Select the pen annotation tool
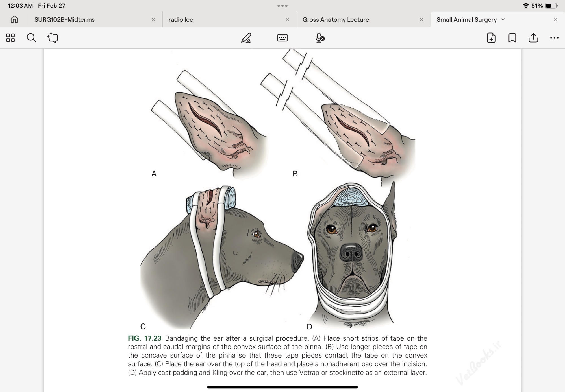The width and height of the screenshot is (565, 392). tap(246, 38)
